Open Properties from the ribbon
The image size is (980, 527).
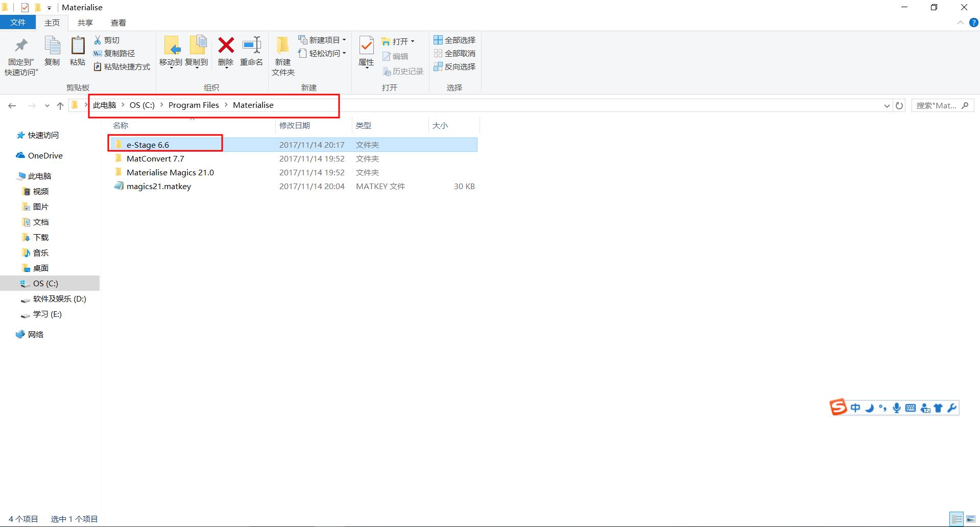tap(366, 46)
